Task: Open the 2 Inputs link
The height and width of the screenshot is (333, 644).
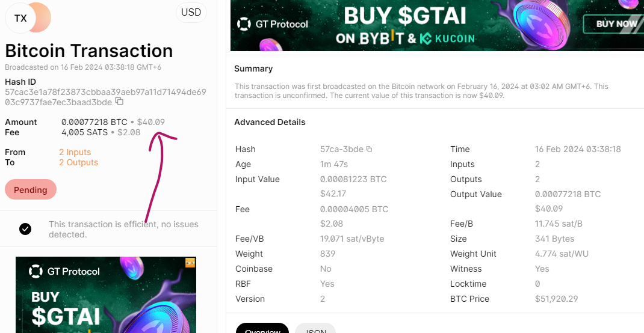Action: point(75,152)
